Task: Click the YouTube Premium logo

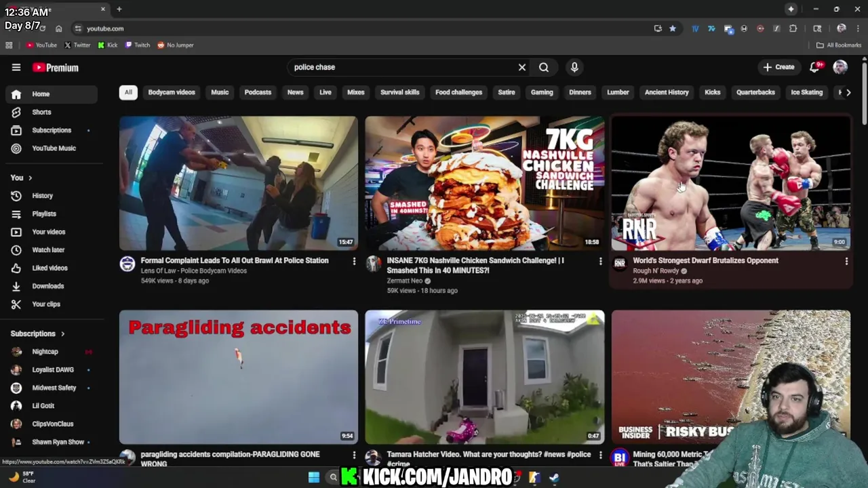Action: coord(56,67)
